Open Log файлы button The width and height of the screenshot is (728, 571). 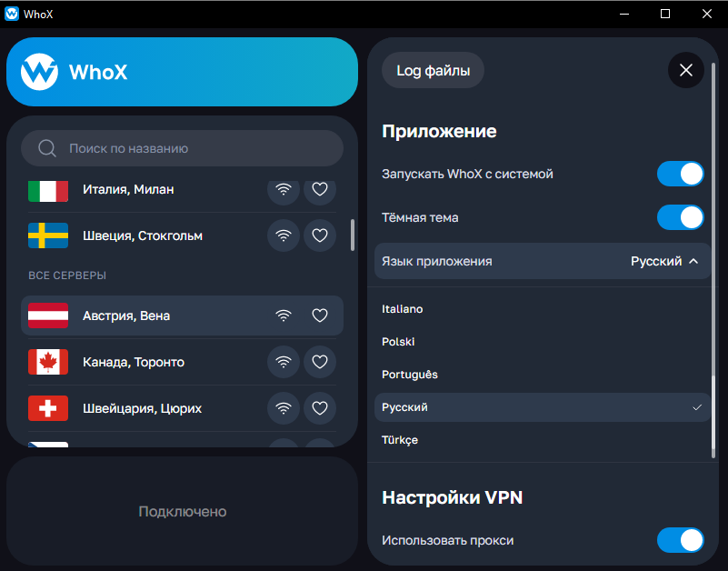[433, 71]
